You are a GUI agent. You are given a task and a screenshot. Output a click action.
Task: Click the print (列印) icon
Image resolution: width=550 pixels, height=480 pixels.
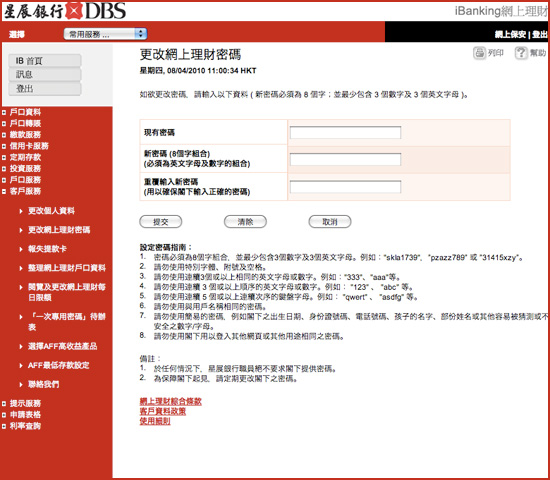tap(479, 53)
